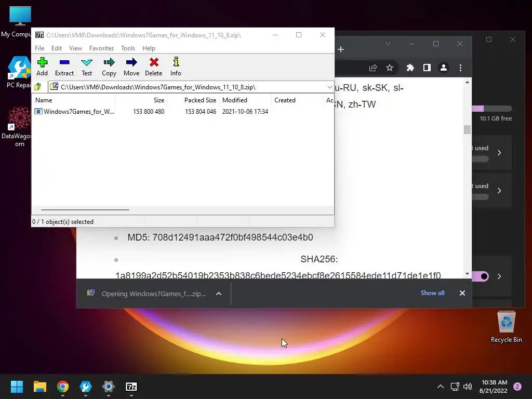Extract the archive using Extract icon
The height and width of the screenshot is (399, 532).
[64, 67]
